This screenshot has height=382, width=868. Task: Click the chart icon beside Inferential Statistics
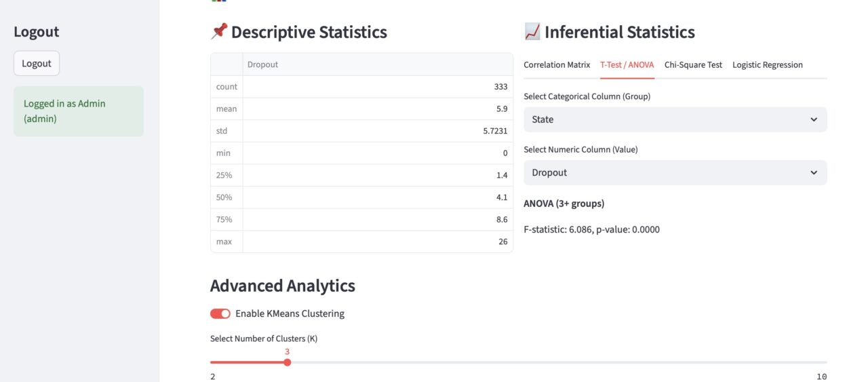coord(532,32)
